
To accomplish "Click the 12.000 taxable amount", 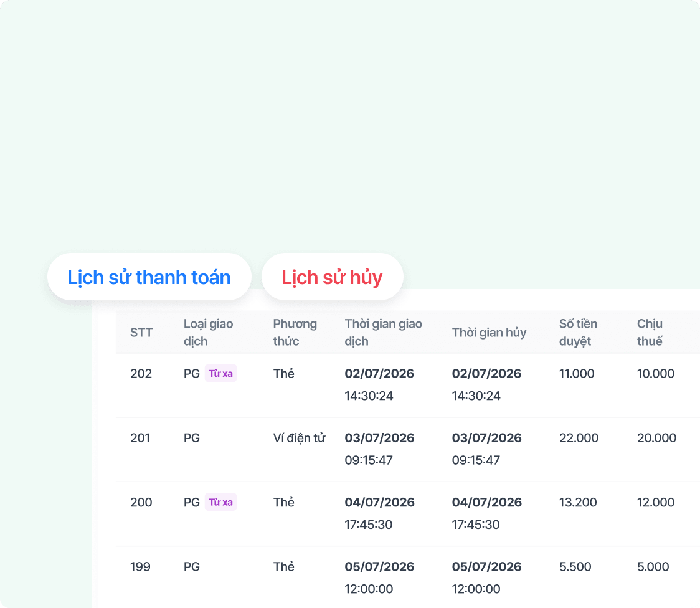I will (x=655, y=501).
